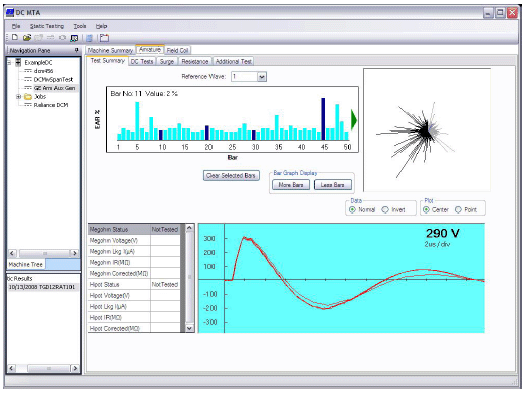The width and height of the screenshot is (525, 394).
Task: Click the test results table down scroll arrow
Action: tap(189, 328)
